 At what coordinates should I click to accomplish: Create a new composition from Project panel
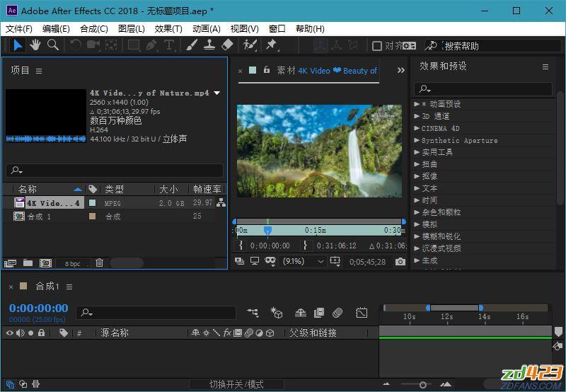point(45,263)
